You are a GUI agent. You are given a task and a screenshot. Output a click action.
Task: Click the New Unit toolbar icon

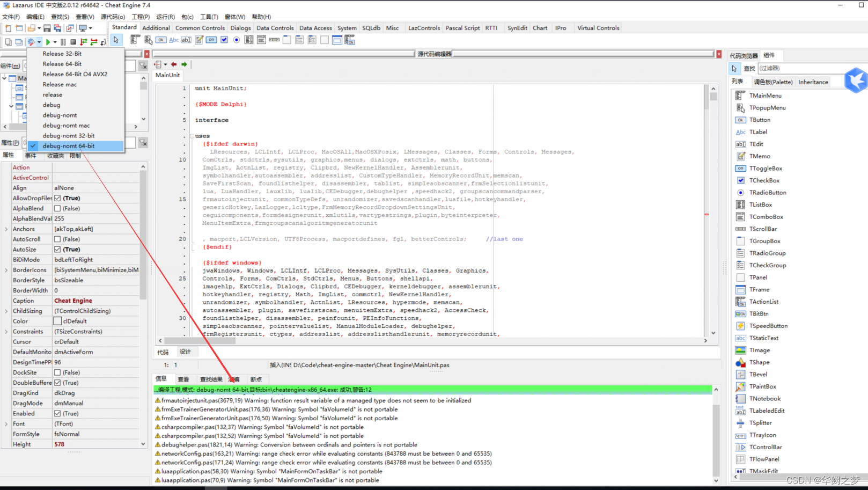click(x=8, y=28)
